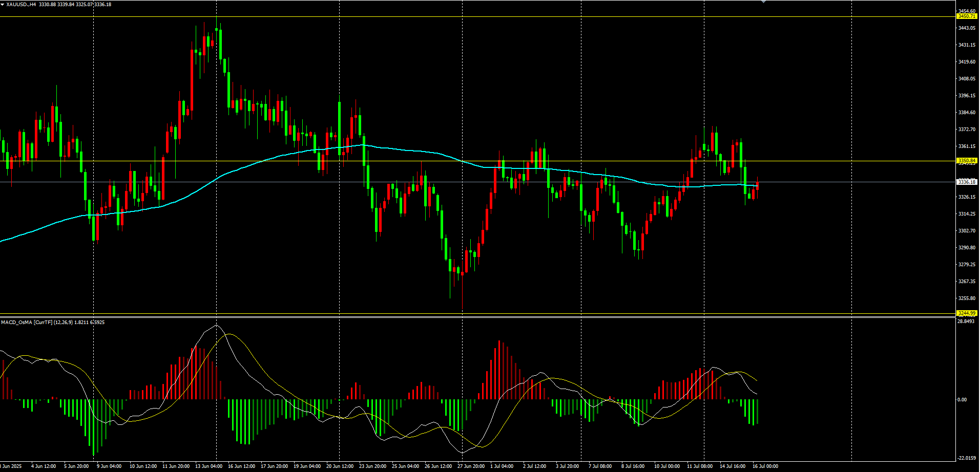Click the 4 Jun 12:00 time label
This screenshot has height=472, width=980.
[x=44, y=466]
